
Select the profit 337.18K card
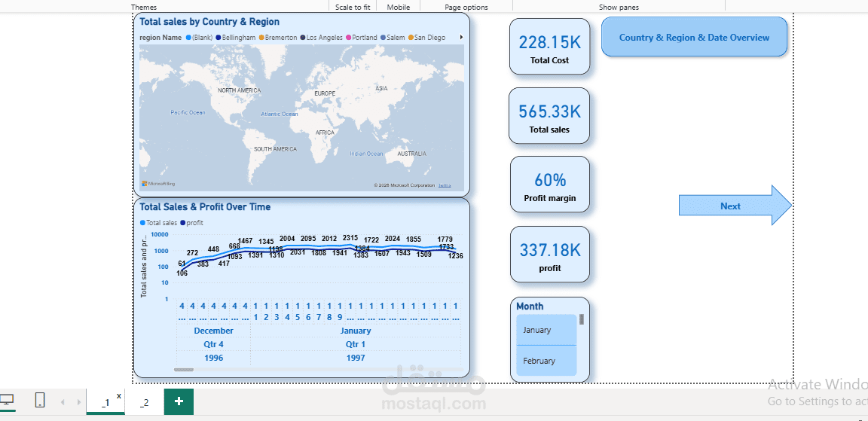coord(550,255)
